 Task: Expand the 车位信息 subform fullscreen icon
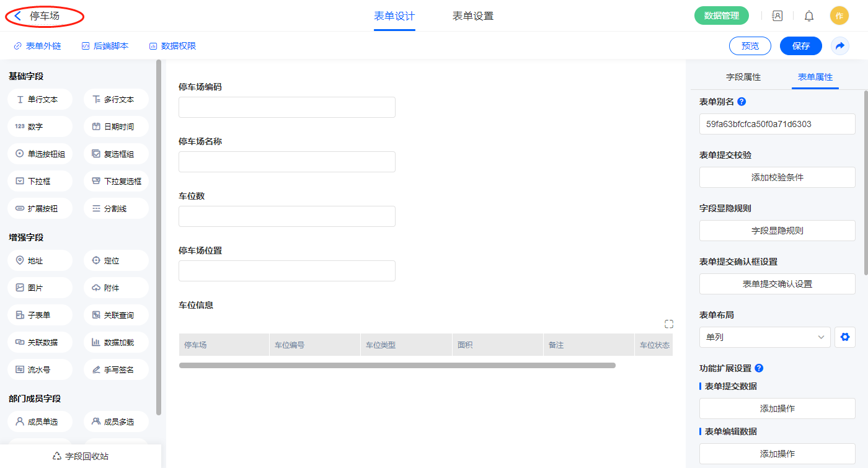pyautogui.click(x=668, y=324)
